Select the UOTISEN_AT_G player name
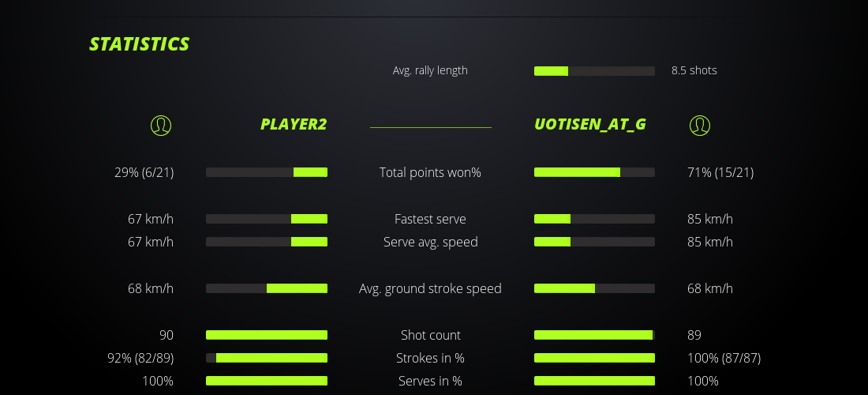Screen dimensions: 868x395 [590, 124]
